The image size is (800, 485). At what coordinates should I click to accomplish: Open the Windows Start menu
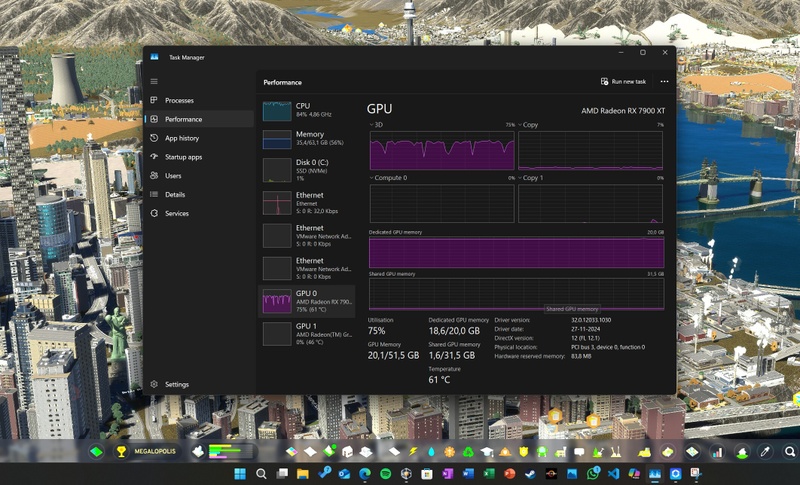240,474
